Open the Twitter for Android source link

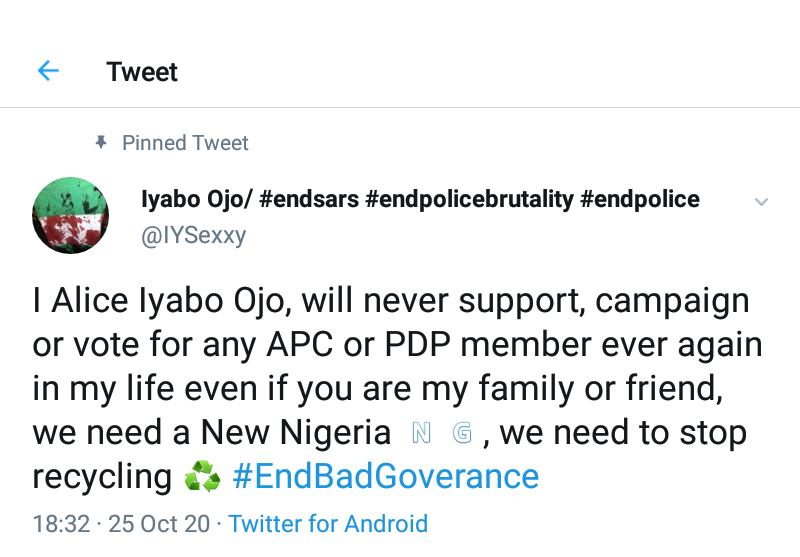click(x=328, y=523)
